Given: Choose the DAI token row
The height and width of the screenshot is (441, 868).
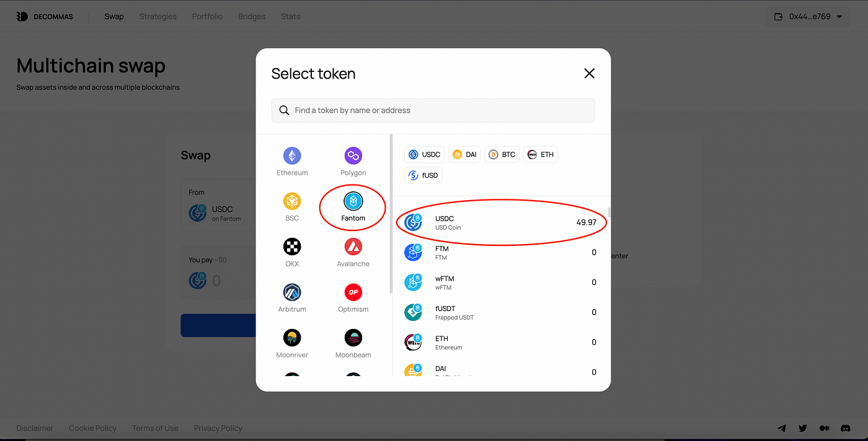Looking at the screenshot, I should pyautogui.click(x=501, y=370).
